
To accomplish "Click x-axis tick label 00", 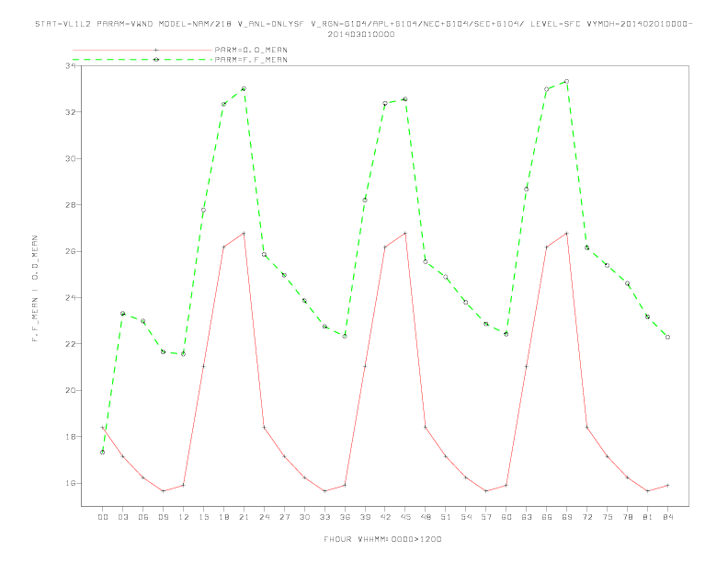I will [103, 517].
